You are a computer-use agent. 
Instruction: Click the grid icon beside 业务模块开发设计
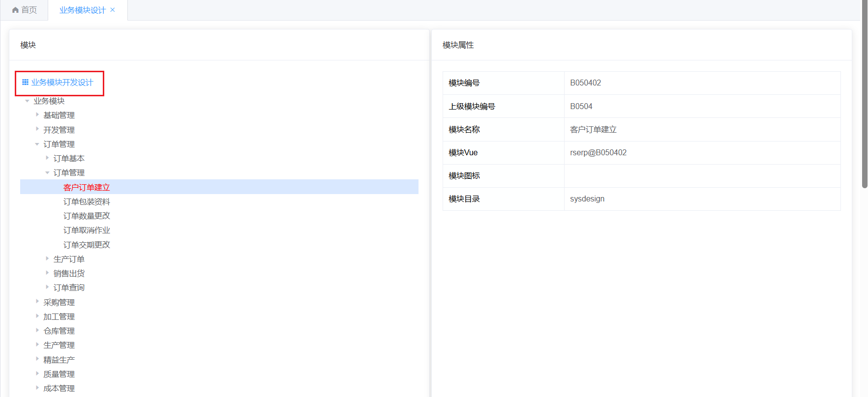tap(25, 82)
